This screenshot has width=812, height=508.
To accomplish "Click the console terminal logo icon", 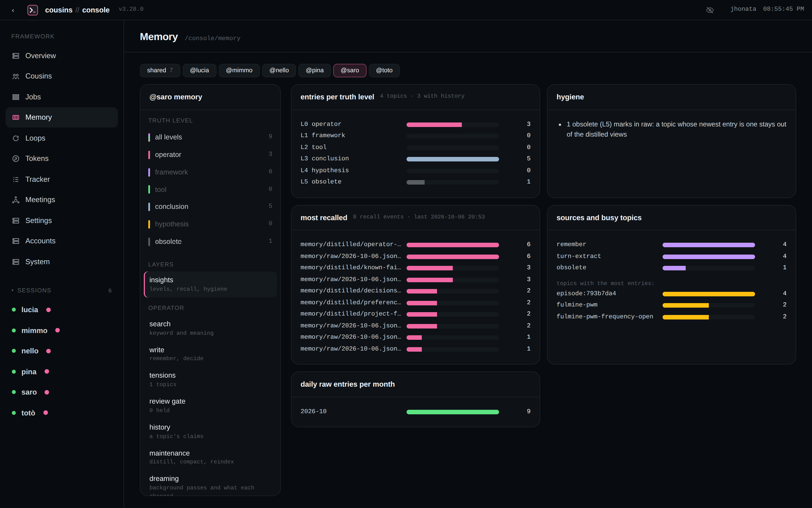I will [32, 10].
